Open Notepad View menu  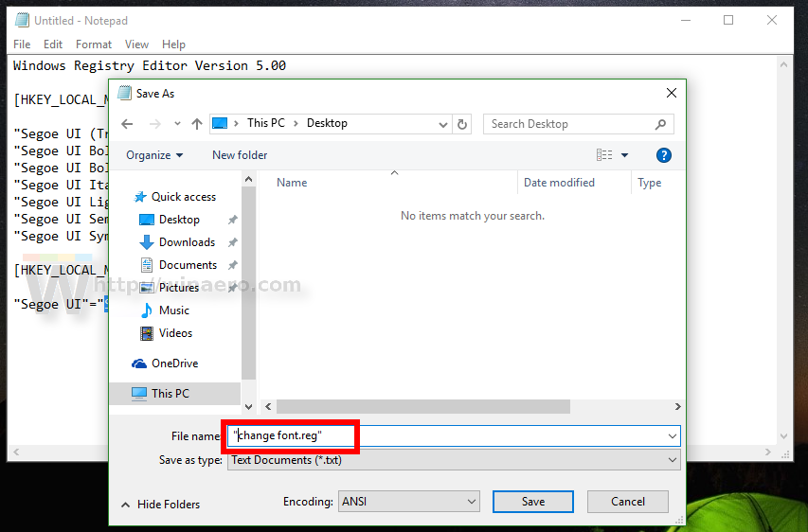[x=136, y=44]
